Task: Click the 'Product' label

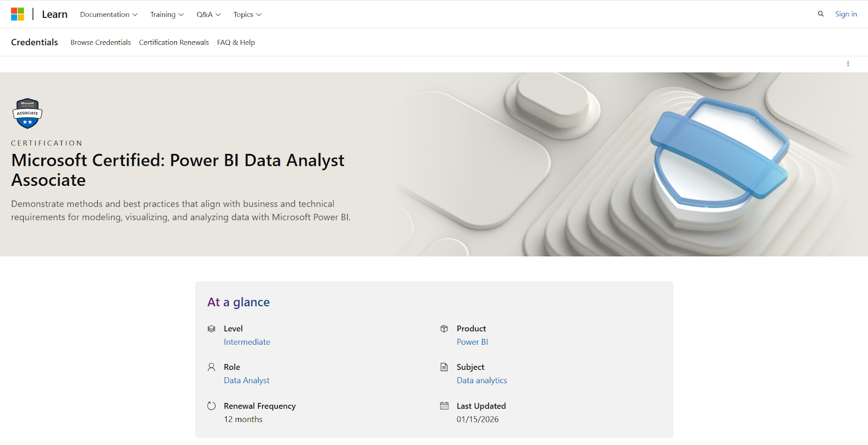Action: [471, 328]
